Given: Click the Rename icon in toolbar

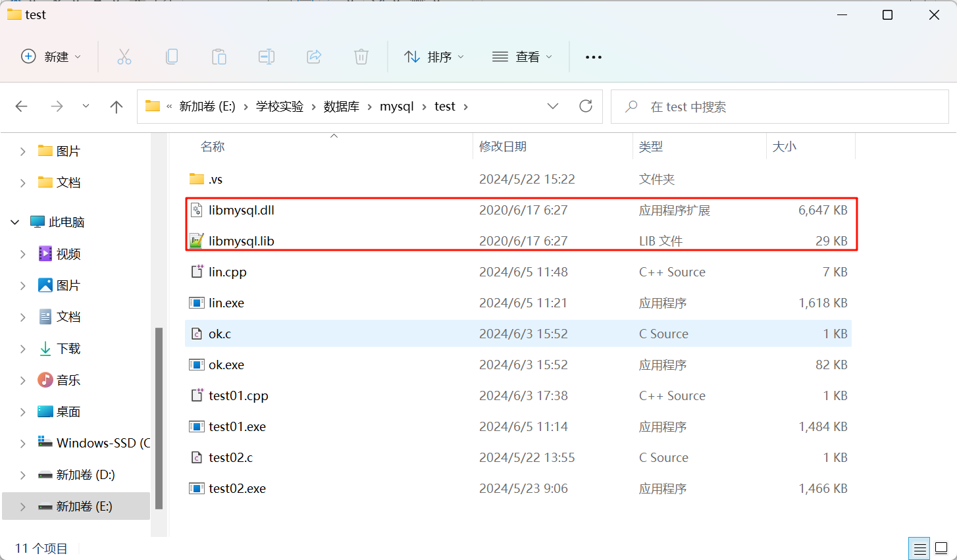Looking at the screenshot, I should [267, 57].
